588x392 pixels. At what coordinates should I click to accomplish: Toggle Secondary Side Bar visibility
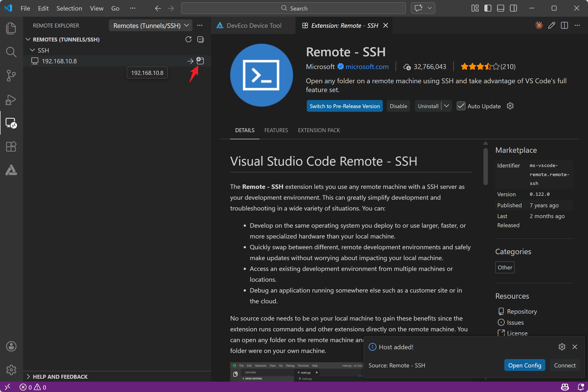513,8
